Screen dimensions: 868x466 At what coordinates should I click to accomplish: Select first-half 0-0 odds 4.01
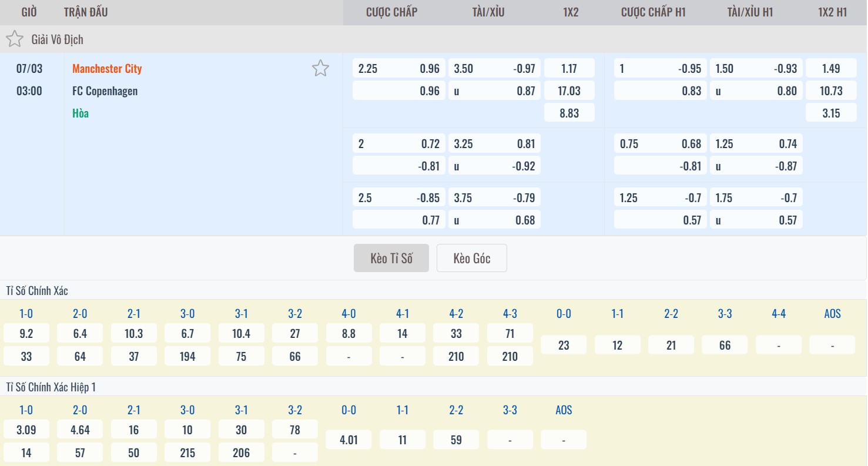pyautogui.click(x=348, y=440)
